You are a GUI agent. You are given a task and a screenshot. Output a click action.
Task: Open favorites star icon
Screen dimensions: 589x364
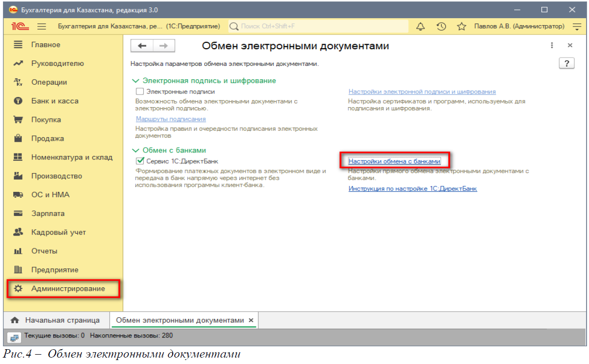pos(462,27)
